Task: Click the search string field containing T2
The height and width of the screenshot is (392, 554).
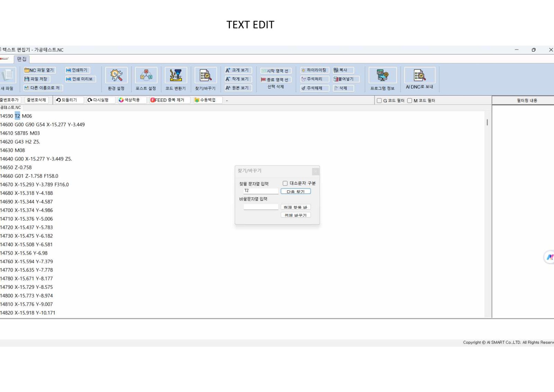Action: (261, 191)
